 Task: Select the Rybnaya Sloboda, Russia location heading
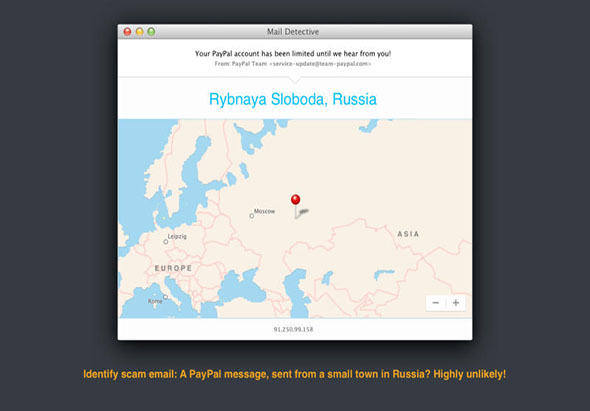(x=293, y=99)
